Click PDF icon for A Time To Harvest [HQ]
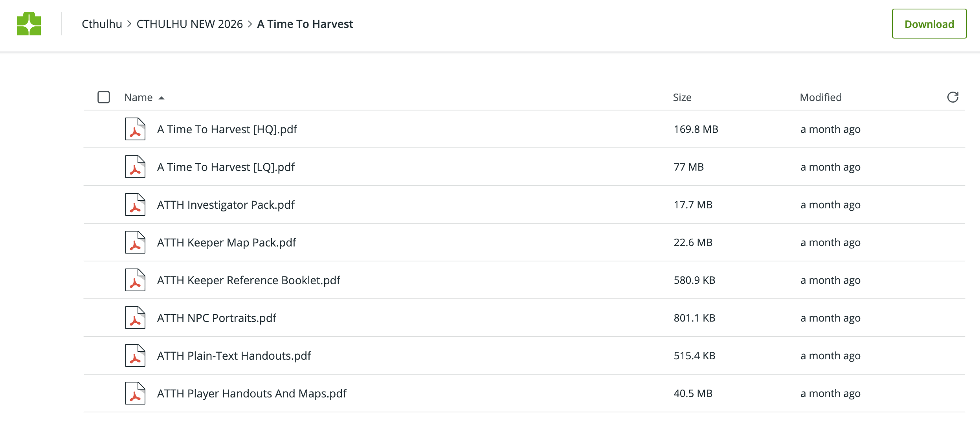The width and height of the screenshot is (980, 423). (135, 129)
